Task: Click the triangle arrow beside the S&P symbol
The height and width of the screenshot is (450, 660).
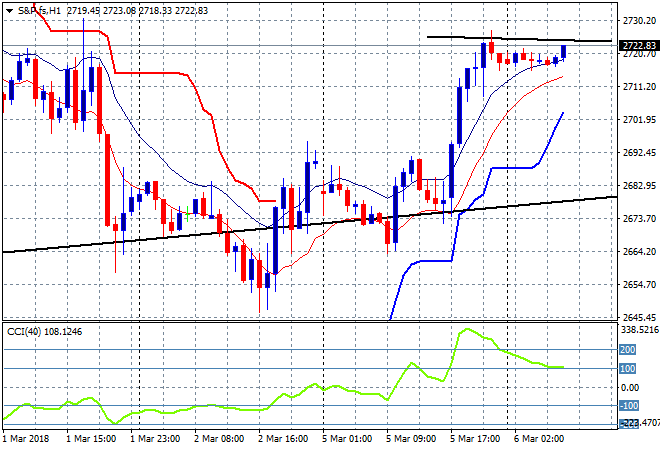Action: pos(9,11)
